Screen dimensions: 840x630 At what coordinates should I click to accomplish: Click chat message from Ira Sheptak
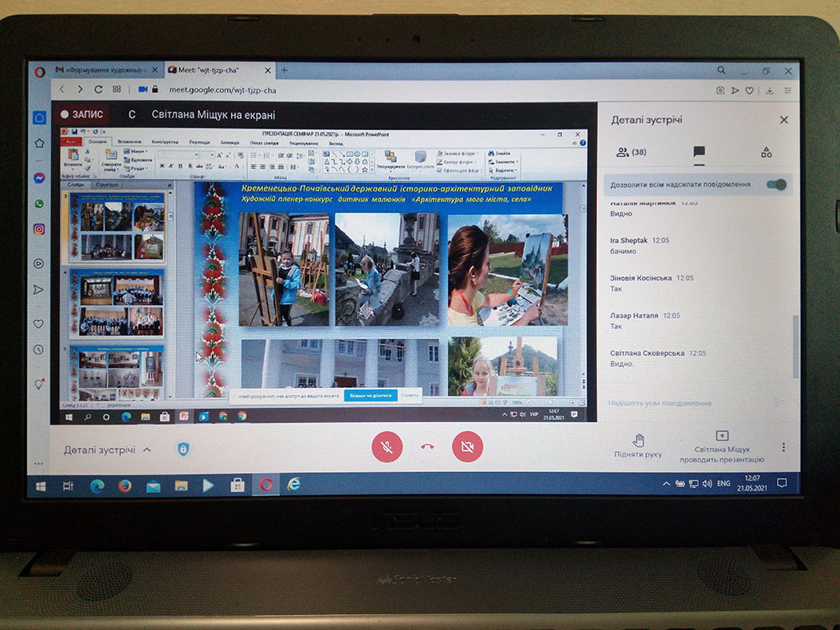(x=640, y=245)
